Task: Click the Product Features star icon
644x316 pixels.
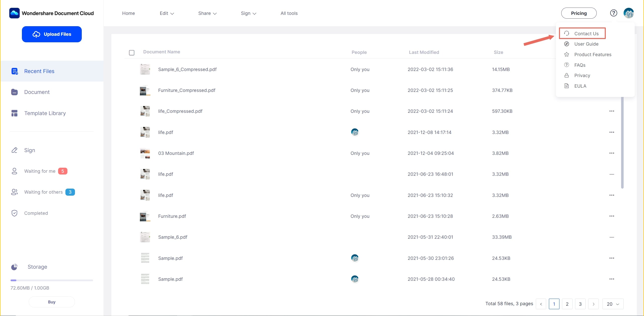Action: (567, 55)
